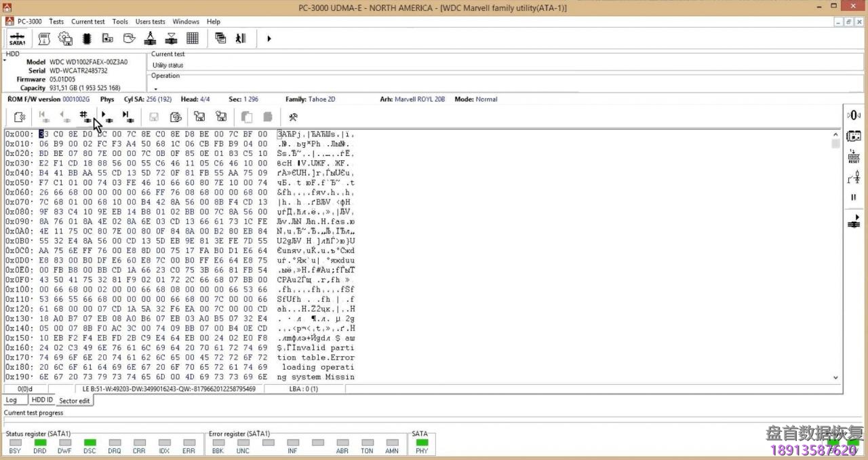Open the Users tests menu
Image resolution: width=868 pixels, height=460 pixels.
point(150,21)
